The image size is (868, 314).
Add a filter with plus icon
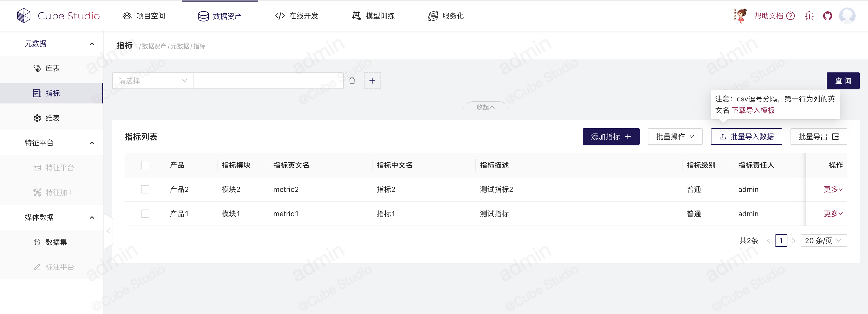coord(372,81)
